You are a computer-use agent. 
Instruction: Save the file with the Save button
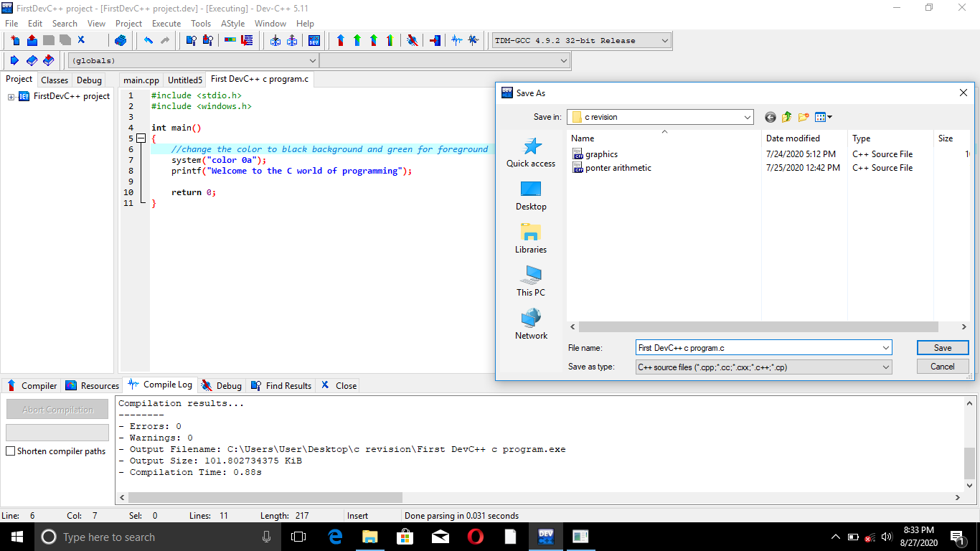tap(942, 347)
